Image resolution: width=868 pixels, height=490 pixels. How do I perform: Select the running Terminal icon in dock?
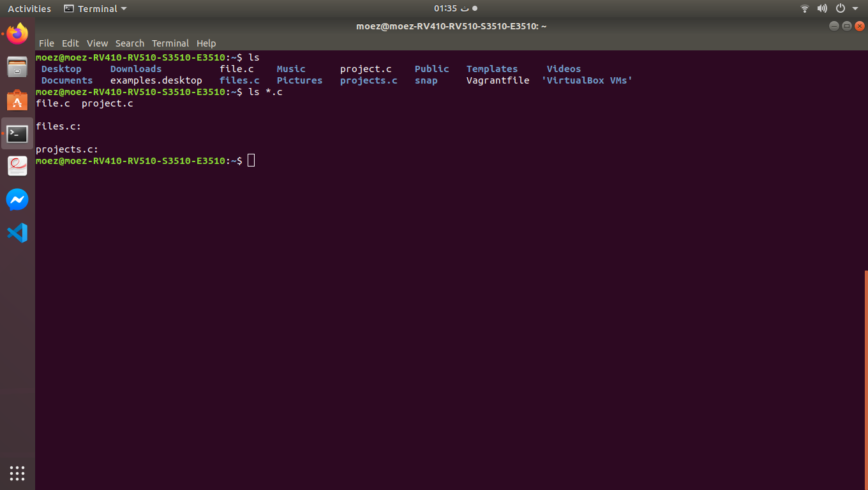coord(17,133)
